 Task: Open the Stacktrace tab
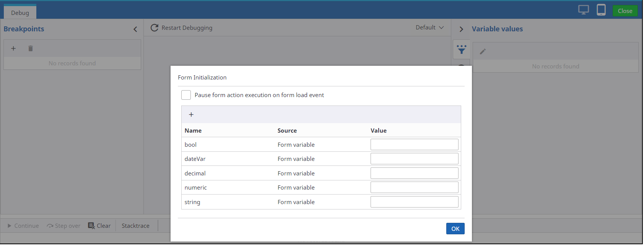click(135, 226)
